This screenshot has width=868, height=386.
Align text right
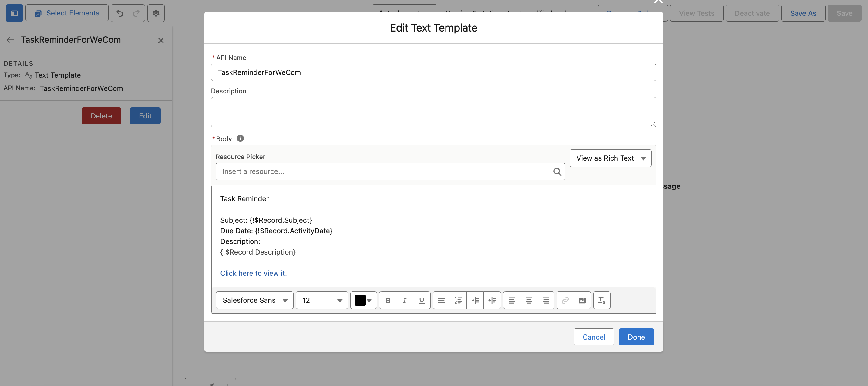(546, 300)
